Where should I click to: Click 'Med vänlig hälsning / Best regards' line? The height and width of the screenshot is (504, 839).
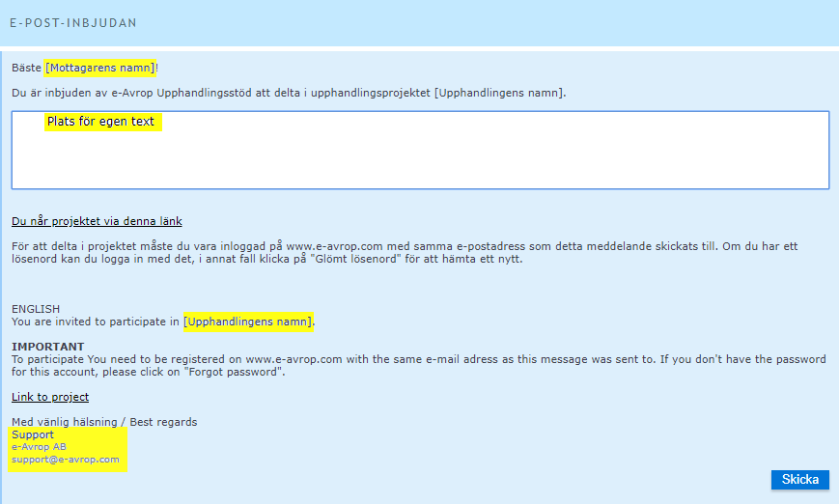[x=104, y=422]
